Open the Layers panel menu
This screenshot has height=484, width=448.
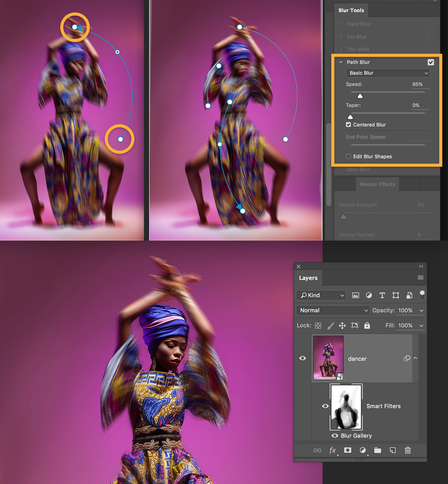coord(420,278)
